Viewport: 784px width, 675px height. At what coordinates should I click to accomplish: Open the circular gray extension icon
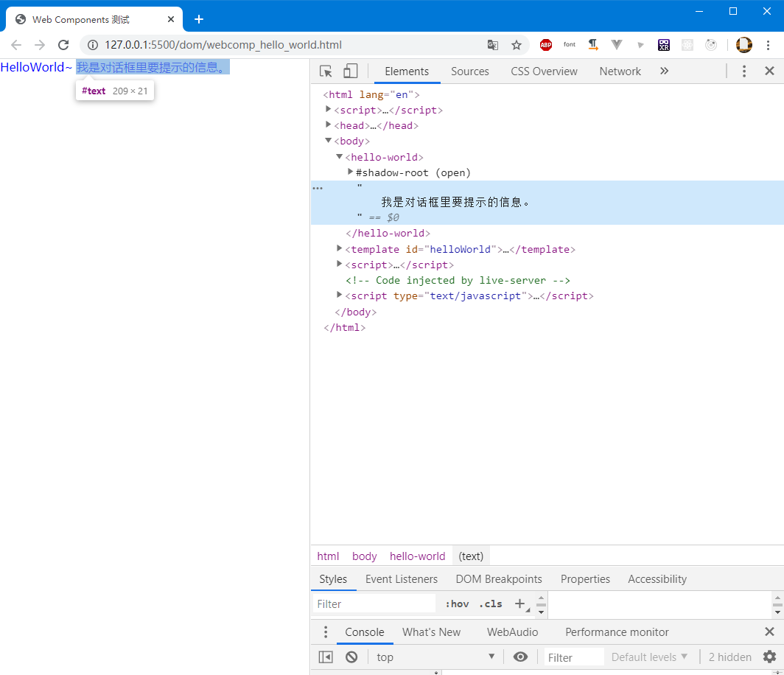711,45
